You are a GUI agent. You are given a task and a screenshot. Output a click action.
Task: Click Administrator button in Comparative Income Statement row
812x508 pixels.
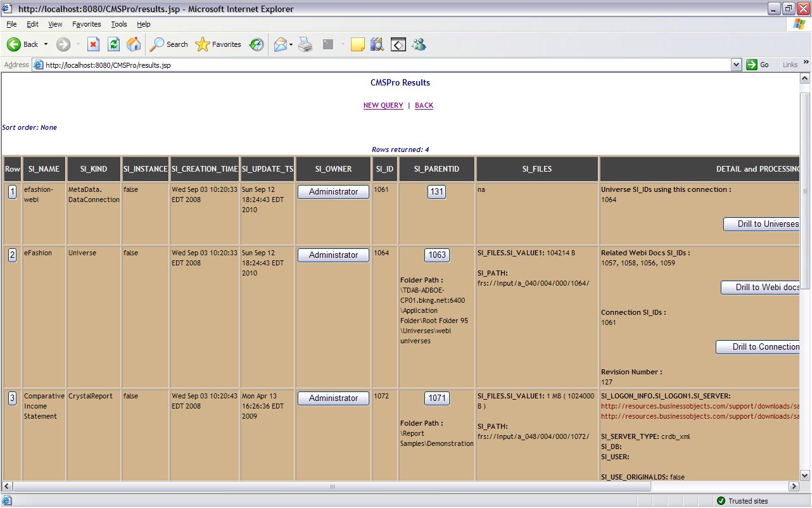[x=333, y=398]
